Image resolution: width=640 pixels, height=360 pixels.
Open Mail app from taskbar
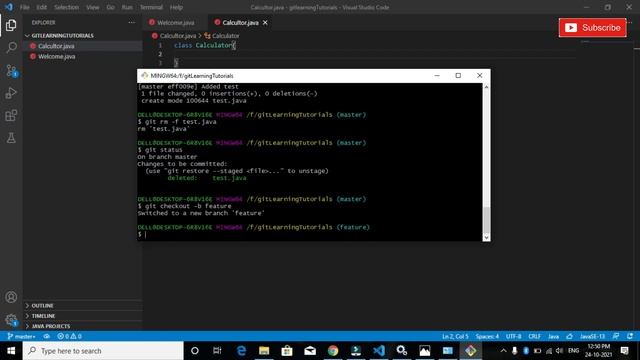[310, 351]
